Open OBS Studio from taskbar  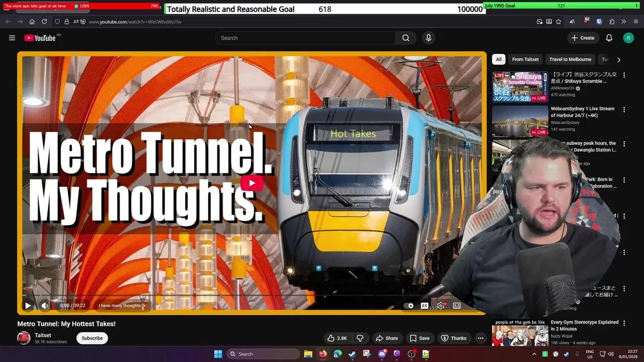(412, 354)
